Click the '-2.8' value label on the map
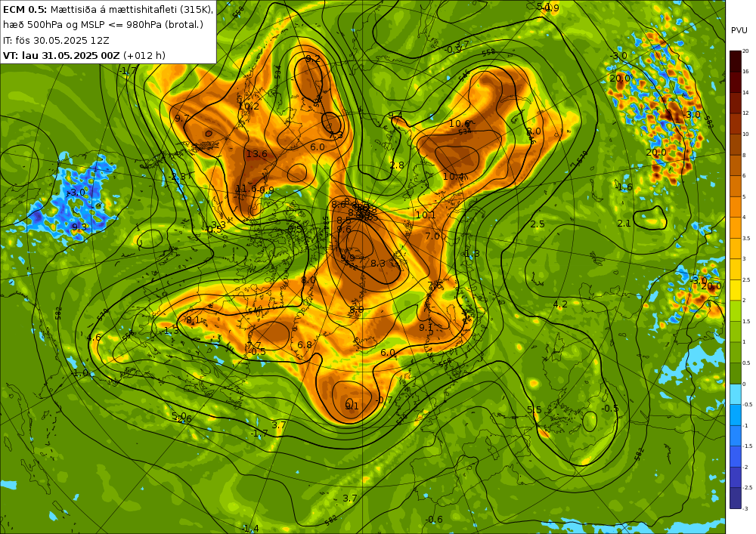Image resolution: width=756 pixels, height=534 pixels. tap(178, 177)
